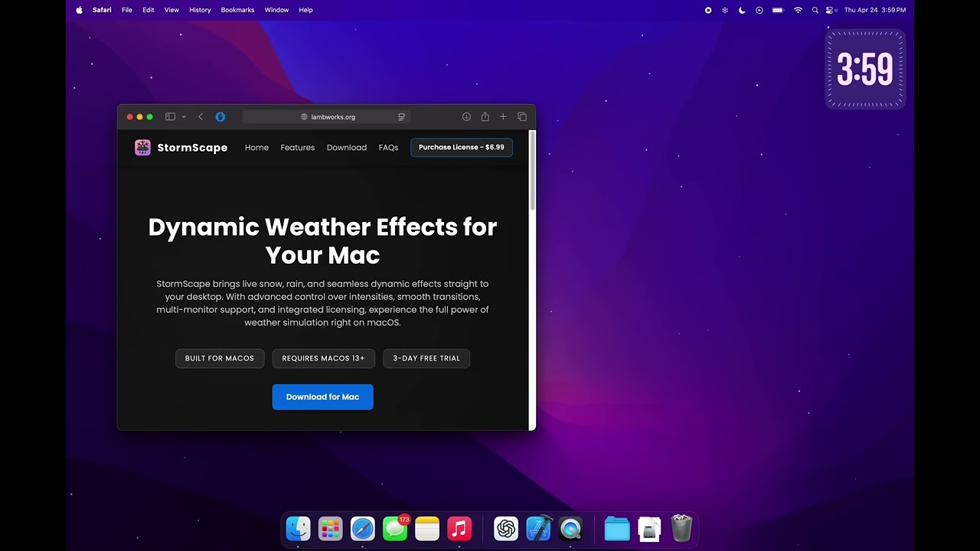
Task: Open Control Center in menu bar
Action: point(830,10)
